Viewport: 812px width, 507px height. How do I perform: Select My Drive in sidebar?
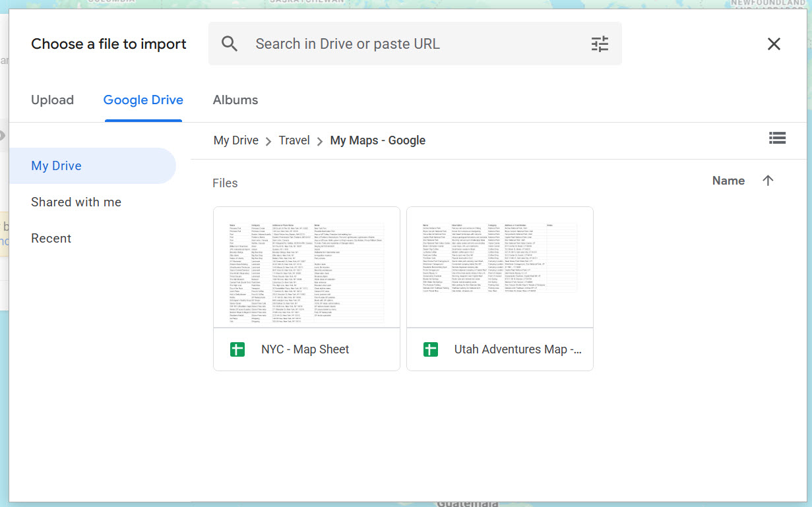[92, 165]
